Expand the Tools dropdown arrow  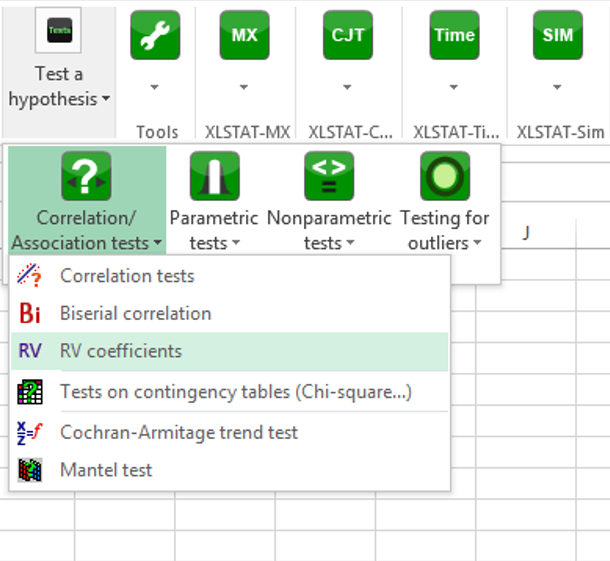coord(155,87)
